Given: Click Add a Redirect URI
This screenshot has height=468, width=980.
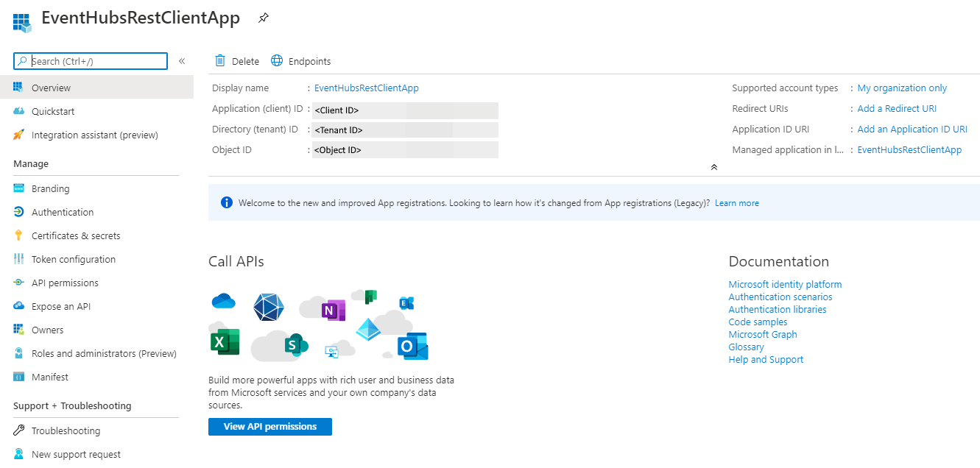Looking at the screenshot, I should (x=897, y=108).
